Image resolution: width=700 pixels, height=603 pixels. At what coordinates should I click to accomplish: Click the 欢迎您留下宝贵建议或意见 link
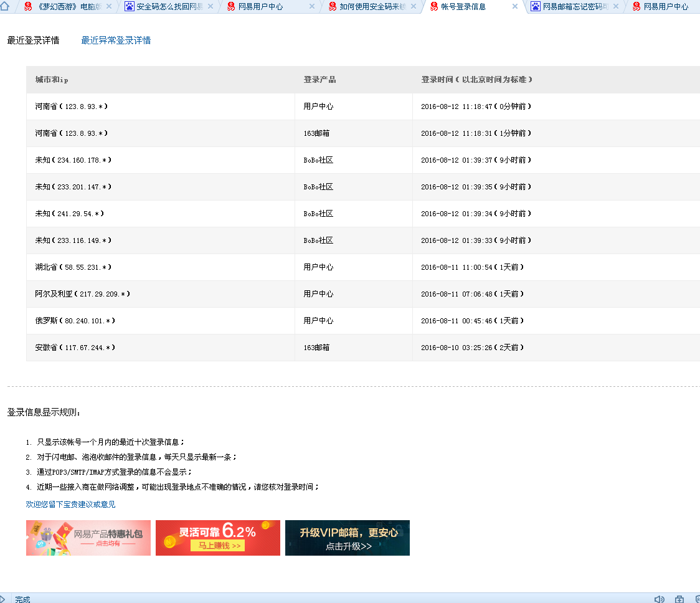coord(70,506)
